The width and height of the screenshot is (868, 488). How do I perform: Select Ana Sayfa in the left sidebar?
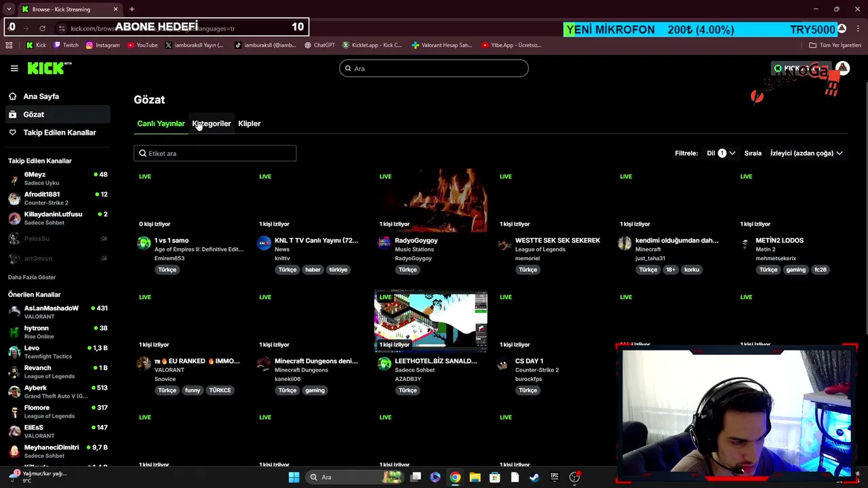[x=58, y=96]
